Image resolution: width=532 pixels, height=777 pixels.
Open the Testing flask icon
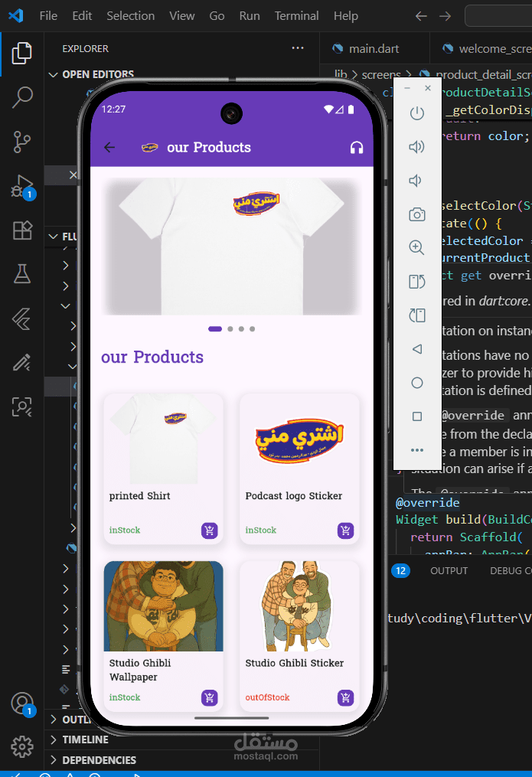(x=22, y=273)
